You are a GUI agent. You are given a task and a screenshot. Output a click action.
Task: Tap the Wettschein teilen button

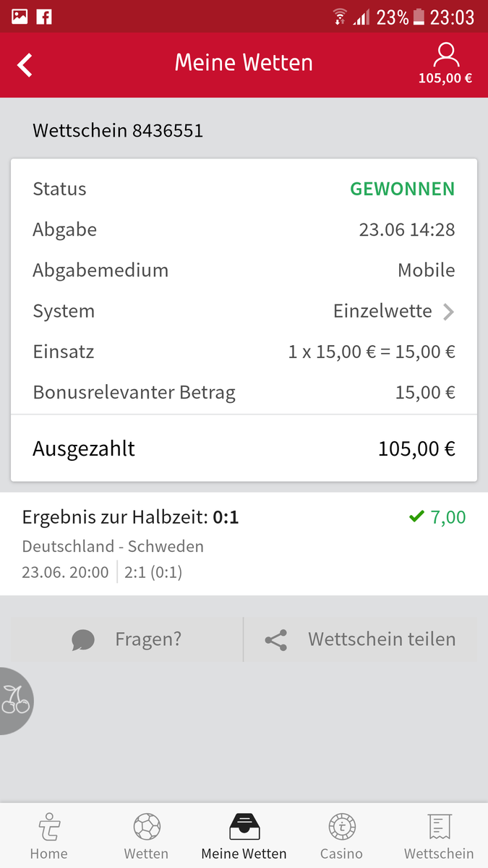[361, 639]
